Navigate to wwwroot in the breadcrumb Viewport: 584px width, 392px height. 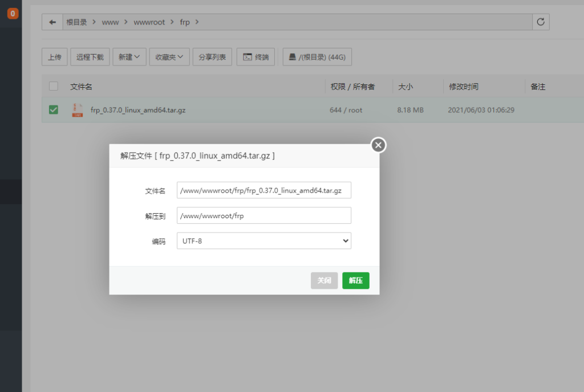(x=149, y=22)
